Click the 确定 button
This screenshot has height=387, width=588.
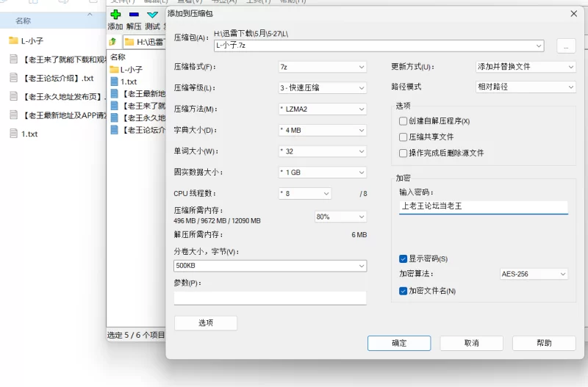(x=399, y=343)
